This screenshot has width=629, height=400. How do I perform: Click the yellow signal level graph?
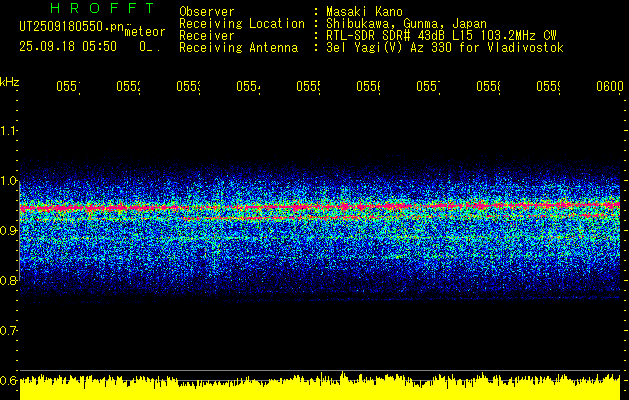point(320,386)
